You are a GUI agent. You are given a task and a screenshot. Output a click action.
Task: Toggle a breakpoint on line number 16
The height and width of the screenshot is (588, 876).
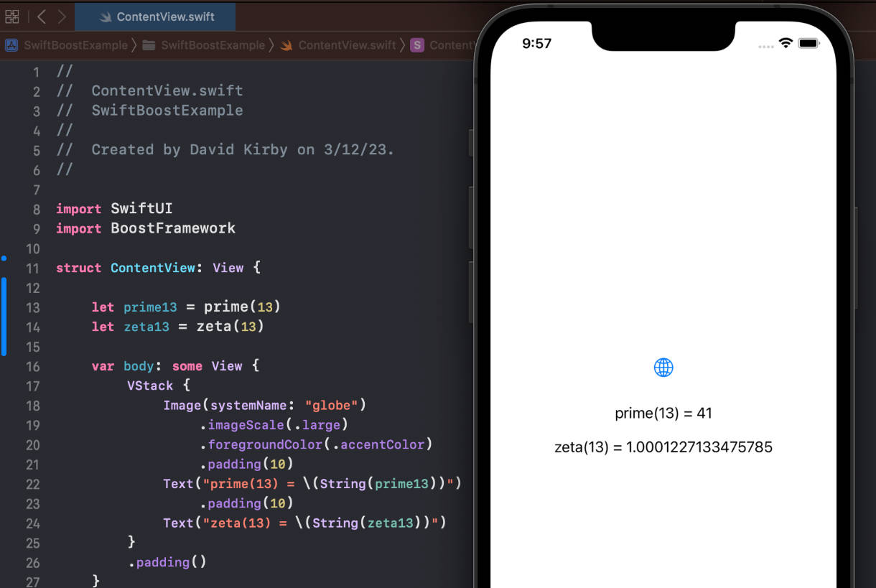(x=32, y=366)
